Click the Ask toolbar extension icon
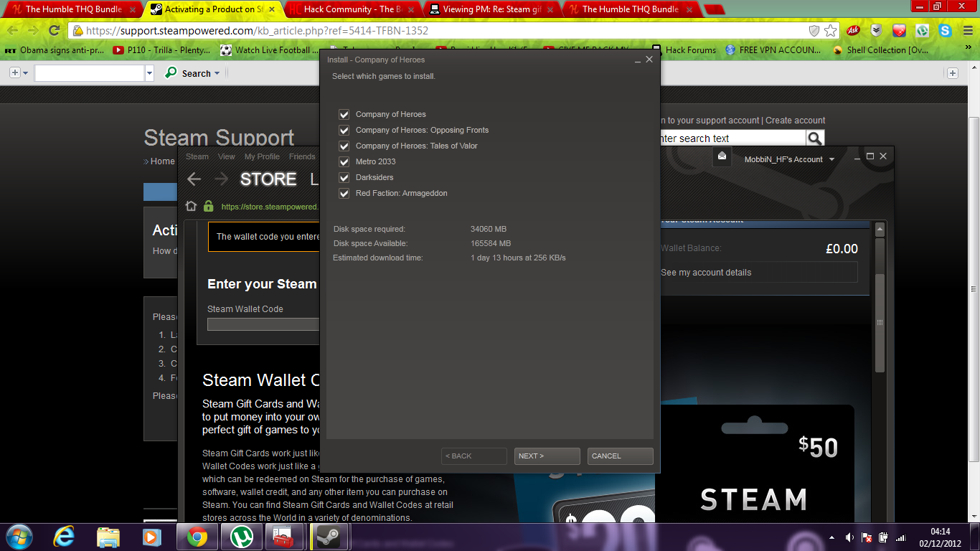Viewport: 980px width, 551px height. [x=853, y=30]
